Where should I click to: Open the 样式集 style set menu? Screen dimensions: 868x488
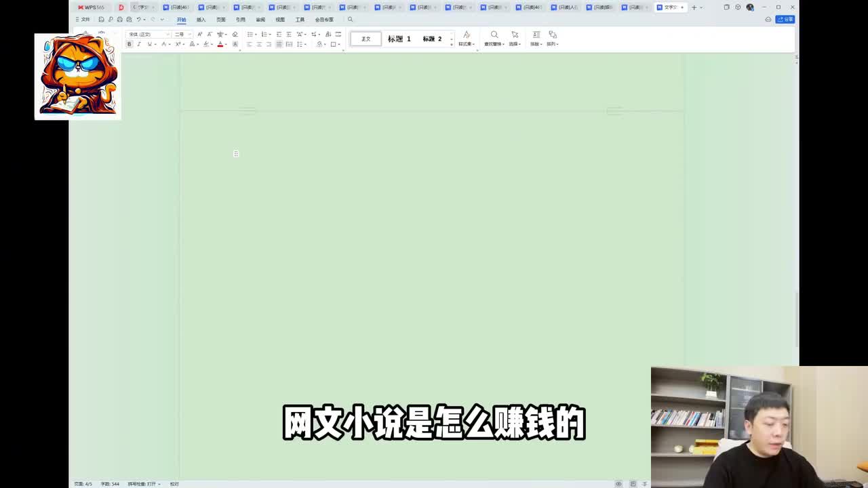(466, 39)
